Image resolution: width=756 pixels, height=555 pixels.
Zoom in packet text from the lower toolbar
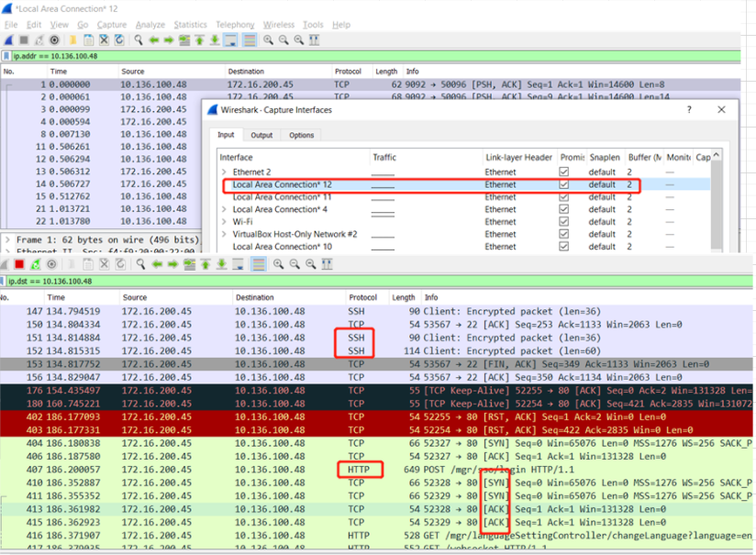tap(278, 264)
